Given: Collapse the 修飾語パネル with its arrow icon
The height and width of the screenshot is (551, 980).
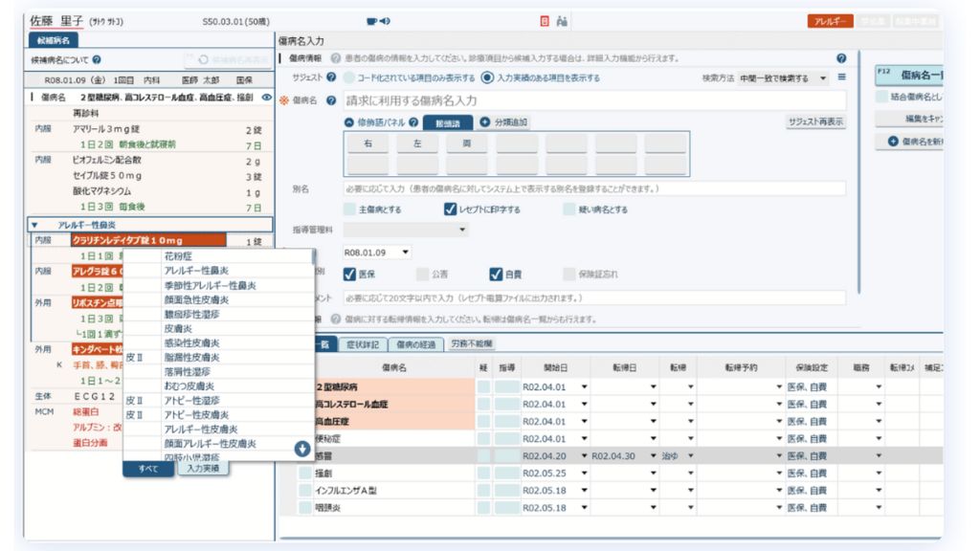Looking at the screenshot, I should [x=349, y=121].
